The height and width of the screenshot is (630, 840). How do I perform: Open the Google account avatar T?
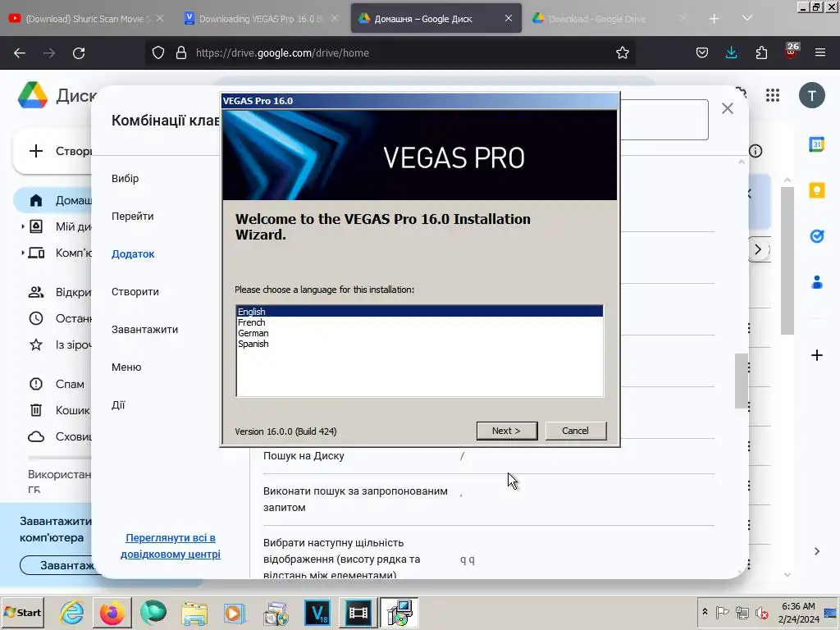812,95
